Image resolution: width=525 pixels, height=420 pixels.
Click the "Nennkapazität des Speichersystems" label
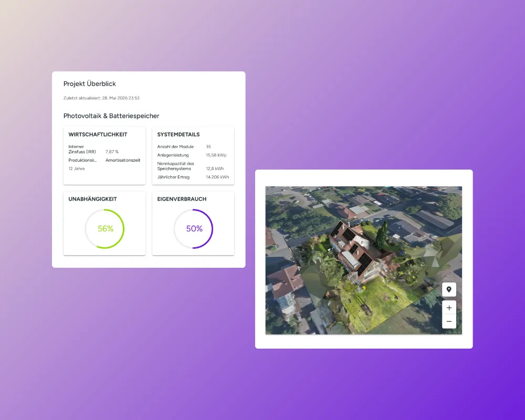pos(176,166)
